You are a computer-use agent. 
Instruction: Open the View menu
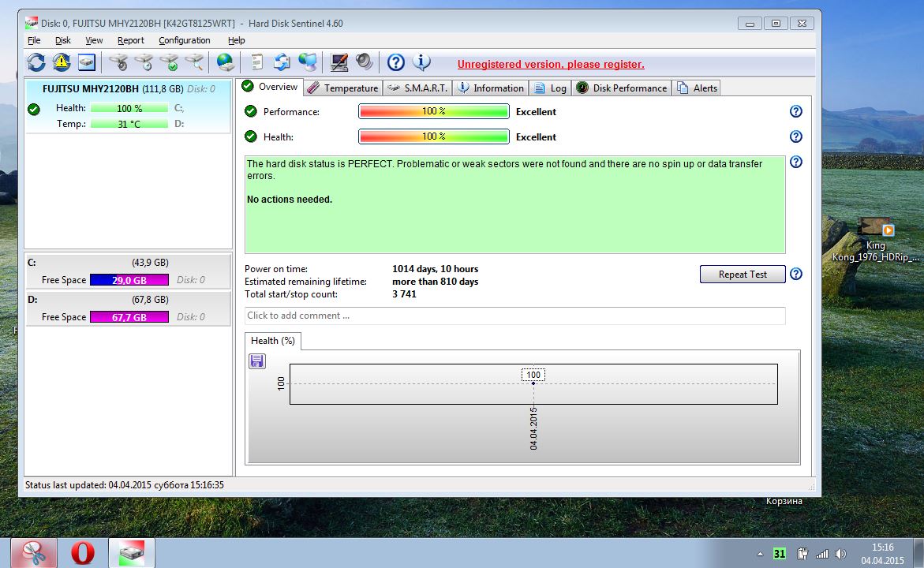(x=94, y=40)
